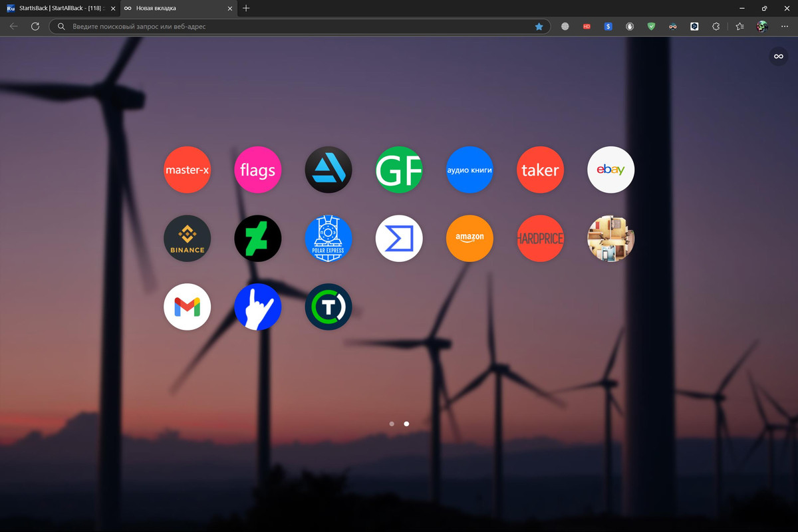Open the eBay shortcut

[x=610, y=170]
